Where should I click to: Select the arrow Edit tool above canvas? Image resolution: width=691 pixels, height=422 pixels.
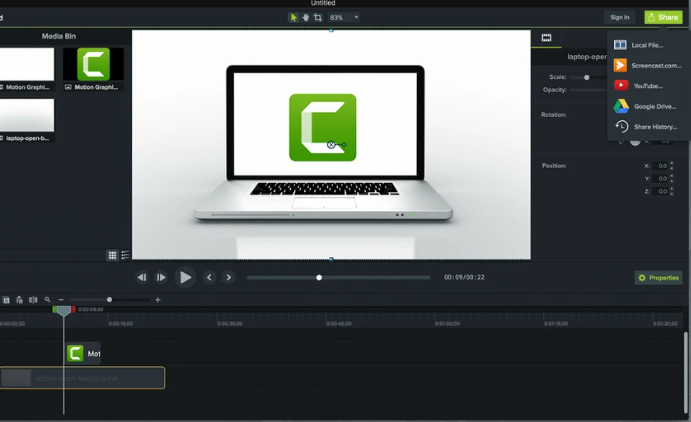(x=293, y=18)
